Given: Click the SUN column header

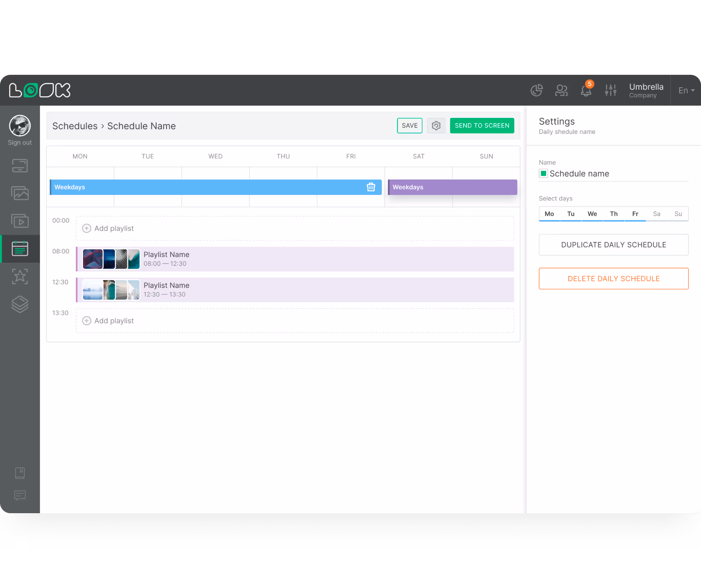Looking at the screenshot, I should point(487,157).
